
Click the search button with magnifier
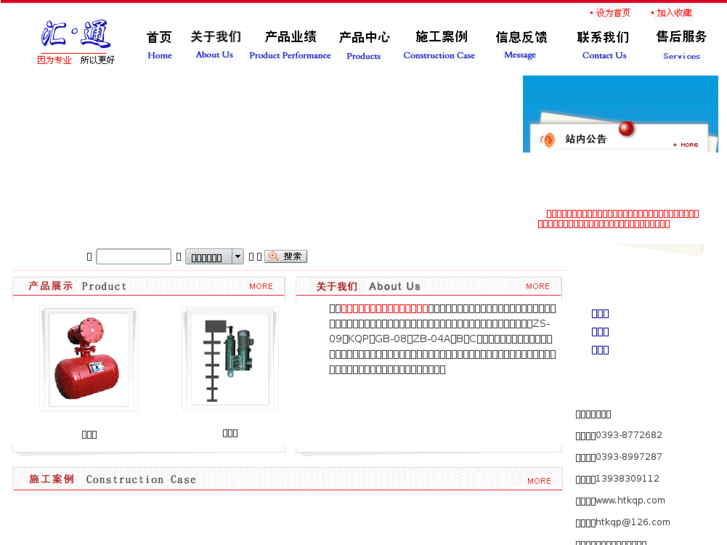pos(286,256)
